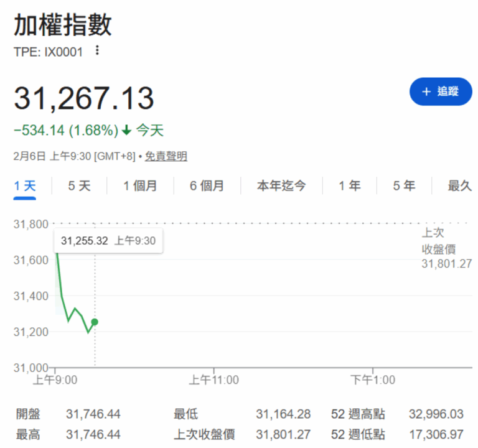The height and width of the screenshot is (448, 478).
Task: Switch to the 5 天 chart range
Action: click(79, 185)
